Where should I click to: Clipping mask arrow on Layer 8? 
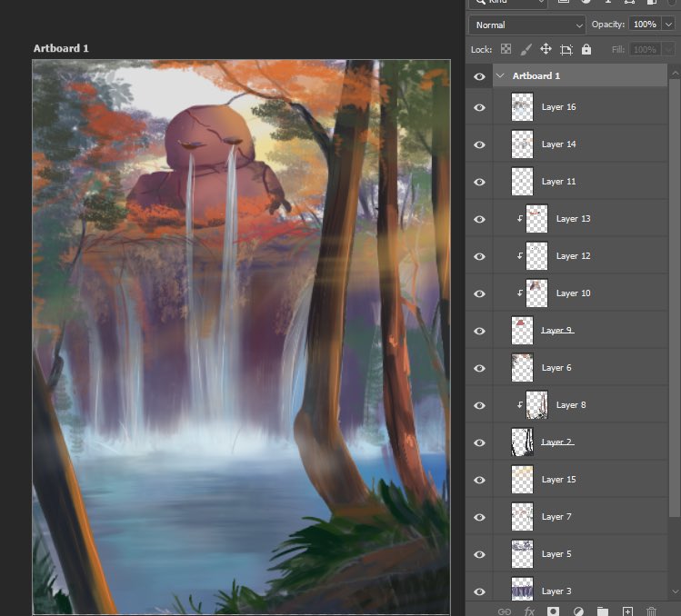[519, 405]
